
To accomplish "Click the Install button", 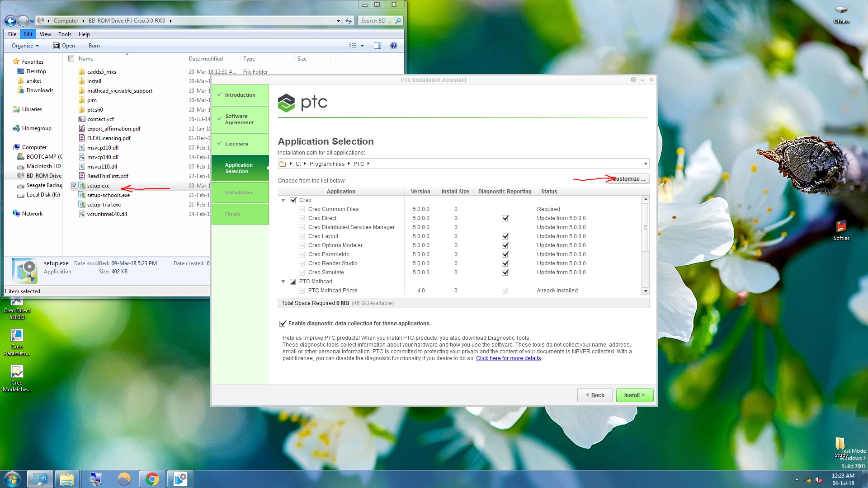I will pos(634,395).
